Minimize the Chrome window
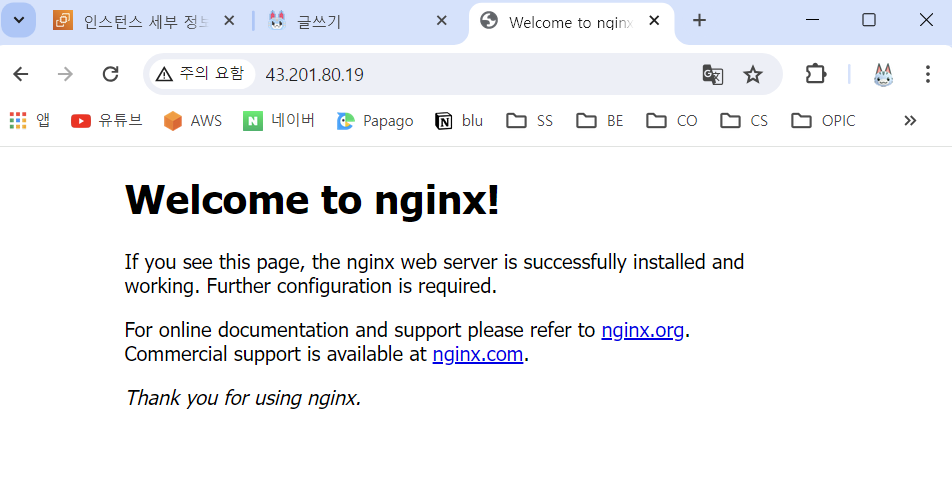 pos(812,20)
